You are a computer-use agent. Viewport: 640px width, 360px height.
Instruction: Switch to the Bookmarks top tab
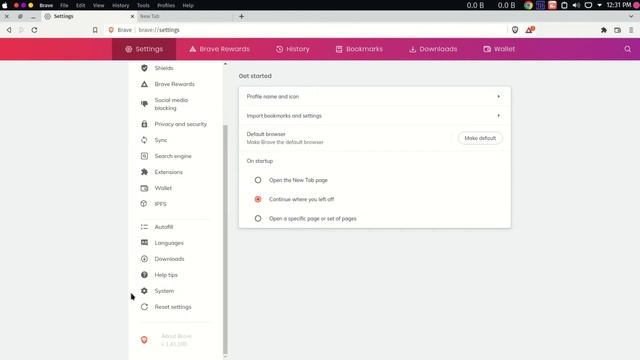(359, 49)
